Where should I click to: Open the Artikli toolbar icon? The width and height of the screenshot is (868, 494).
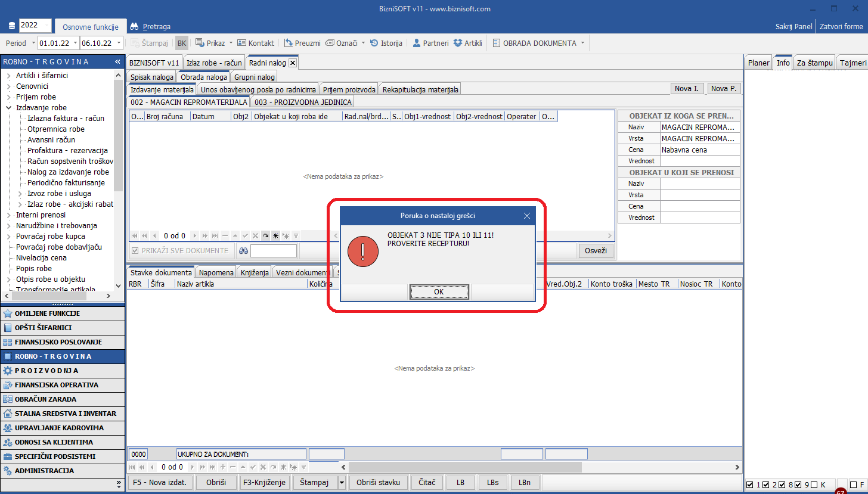458,44
